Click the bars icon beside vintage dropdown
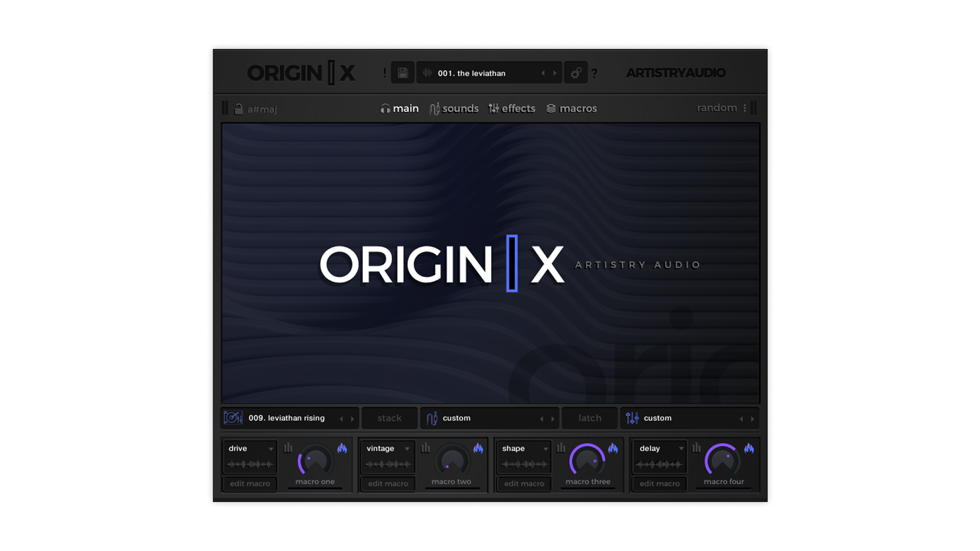 (x=425, y=448)
